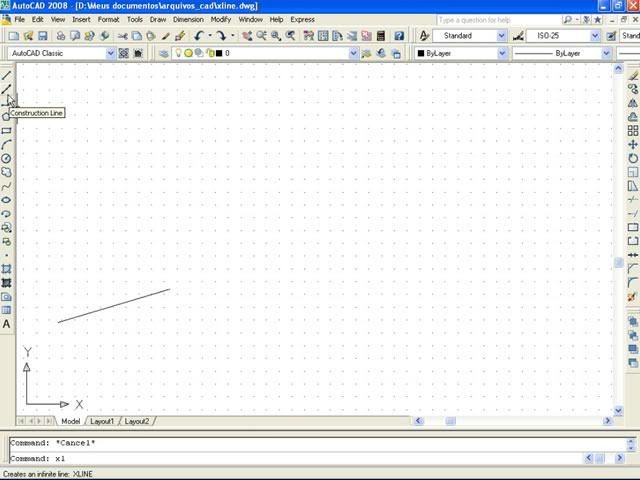
Task: Select the Arc draw tool
Action: tap(7, 145)
